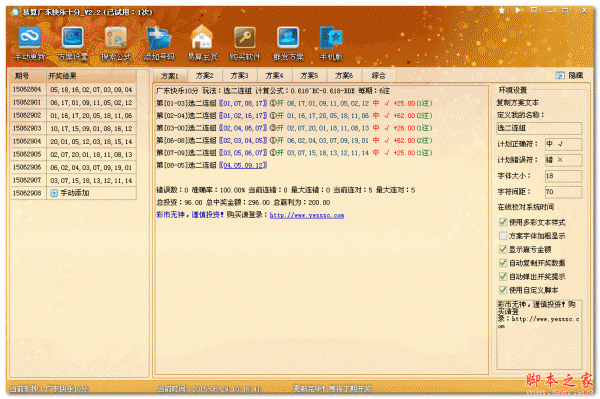Open the 方案3 tab

240,75
